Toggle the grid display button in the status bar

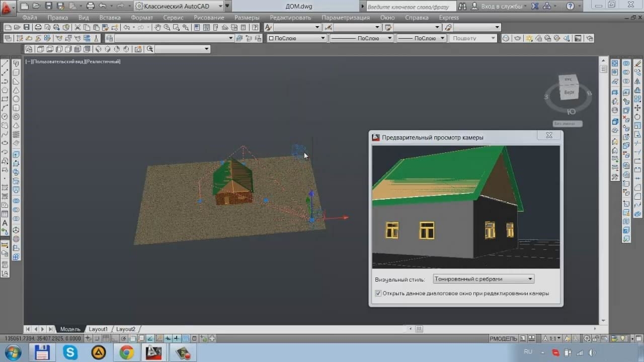106,338
